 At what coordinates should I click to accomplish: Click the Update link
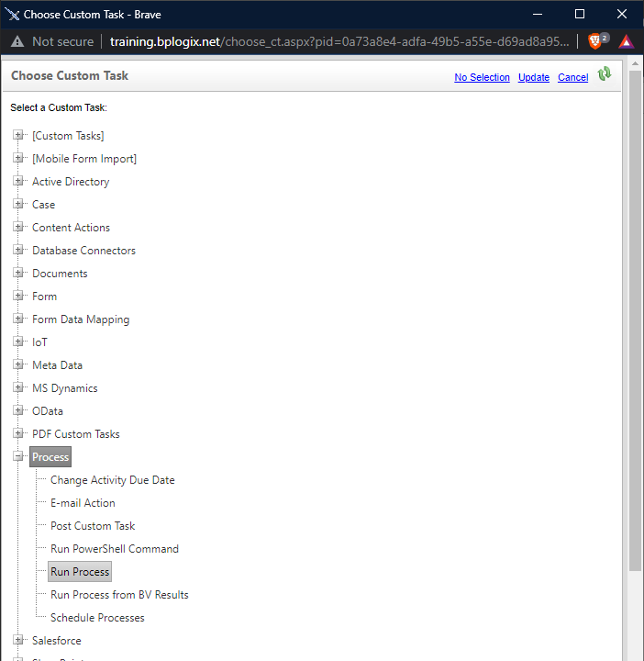pos(534,77)
